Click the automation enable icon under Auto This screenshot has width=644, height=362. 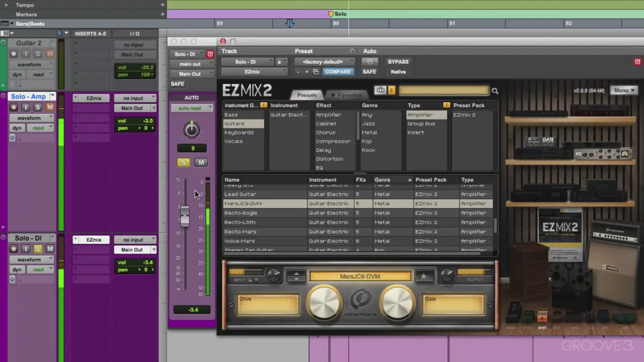(369, 62)
